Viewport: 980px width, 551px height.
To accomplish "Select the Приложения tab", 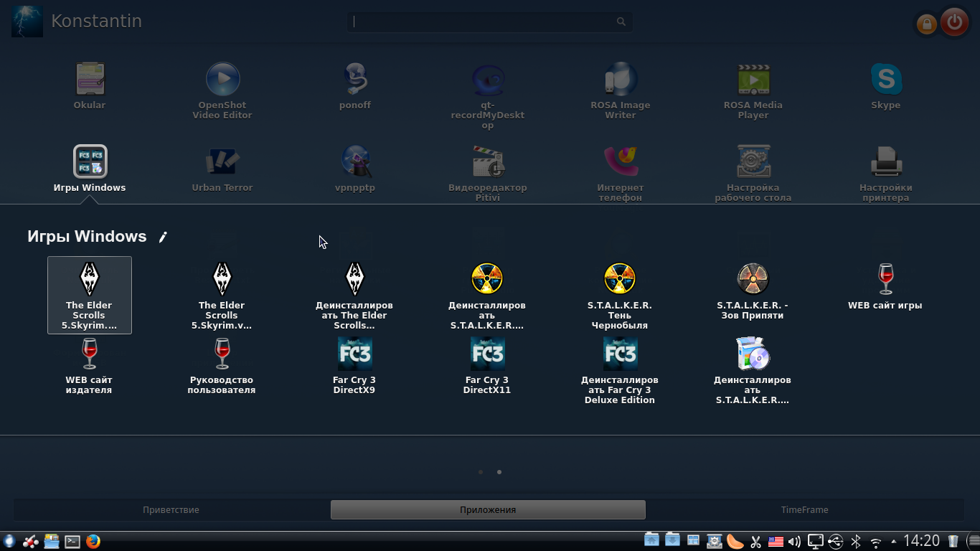I will [488, 510].
